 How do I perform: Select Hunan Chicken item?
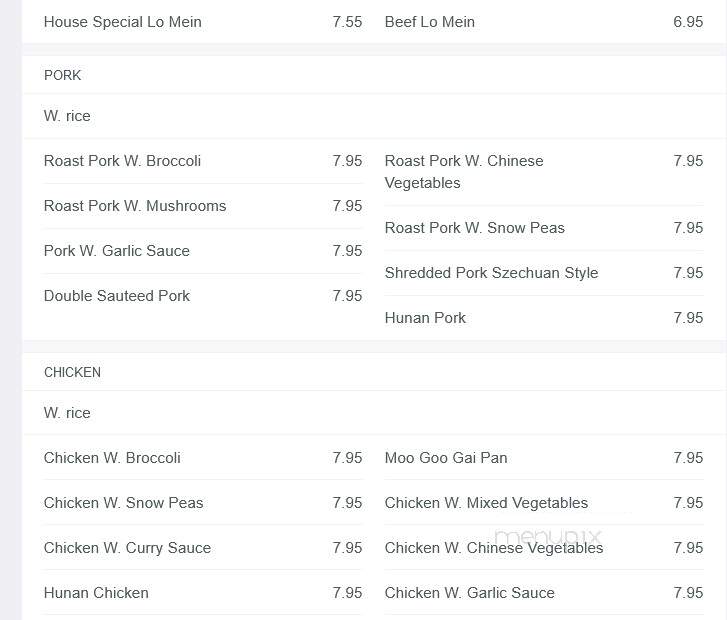(96, 593)
